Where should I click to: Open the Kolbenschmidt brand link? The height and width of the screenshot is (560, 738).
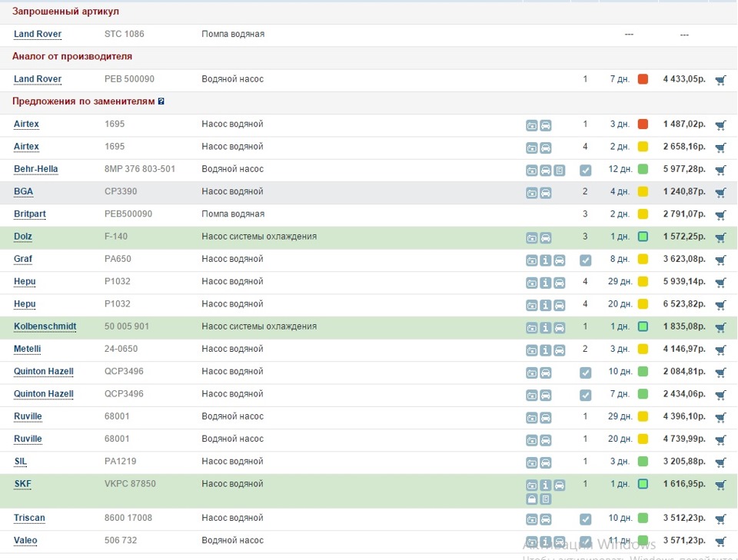coord(45,326)
